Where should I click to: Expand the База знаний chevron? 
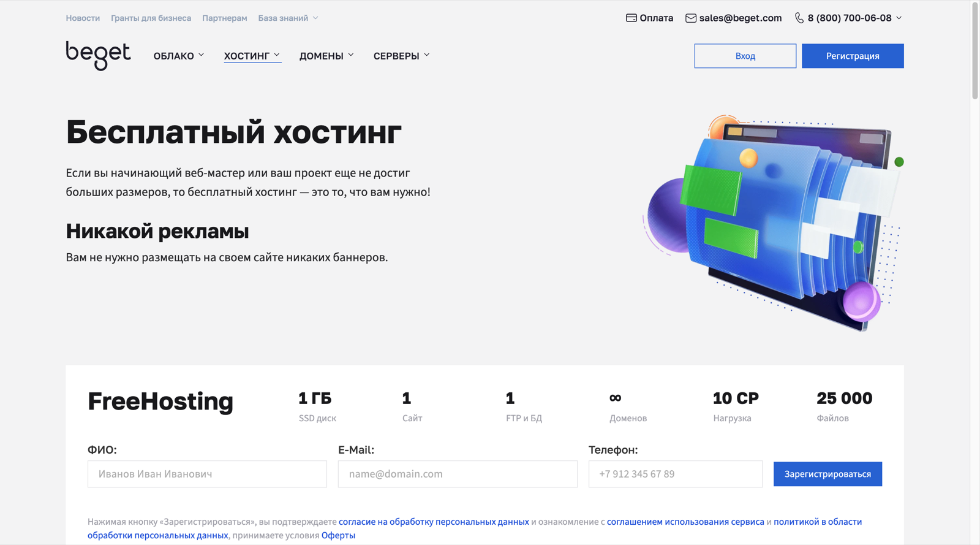(x=315, y=18)
